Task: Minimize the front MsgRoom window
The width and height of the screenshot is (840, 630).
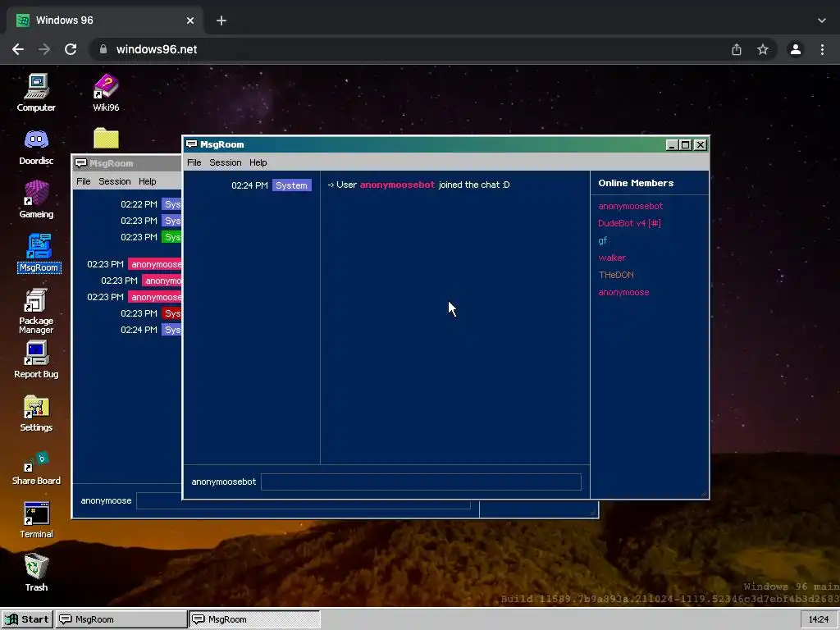Action: (671, 144)
